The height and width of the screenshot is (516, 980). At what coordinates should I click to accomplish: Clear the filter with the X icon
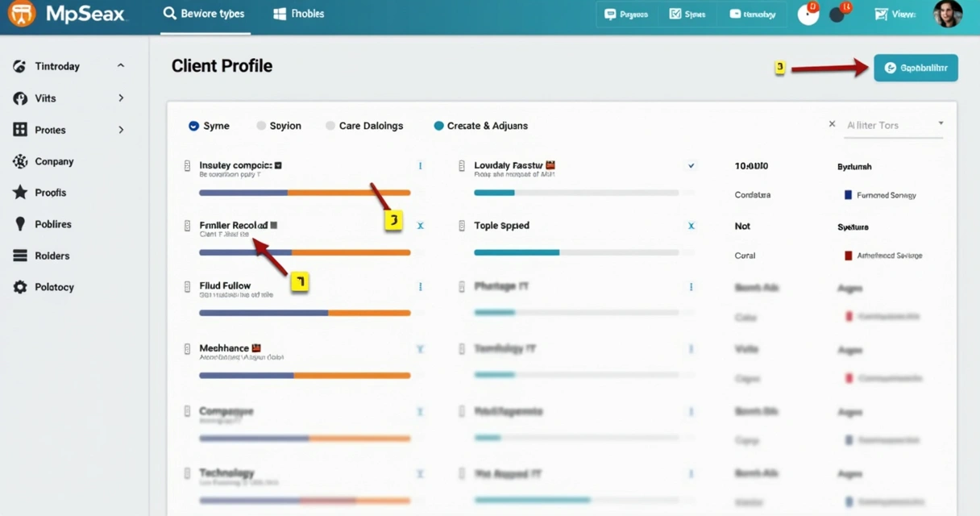[833, 125]
